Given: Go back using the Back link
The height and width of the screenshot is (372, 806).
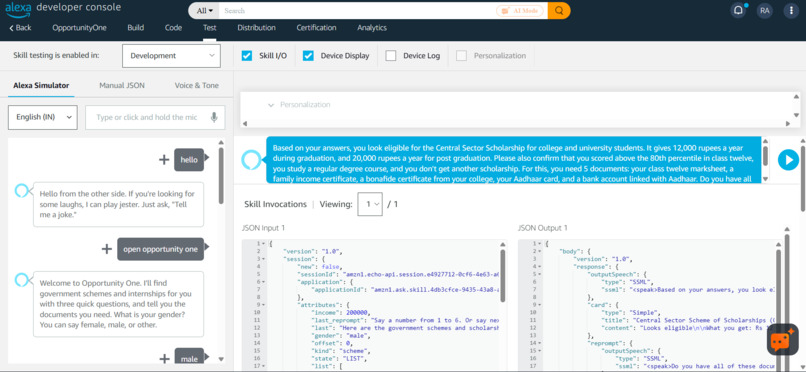Looking at the screenshot, I should [21, 28].
